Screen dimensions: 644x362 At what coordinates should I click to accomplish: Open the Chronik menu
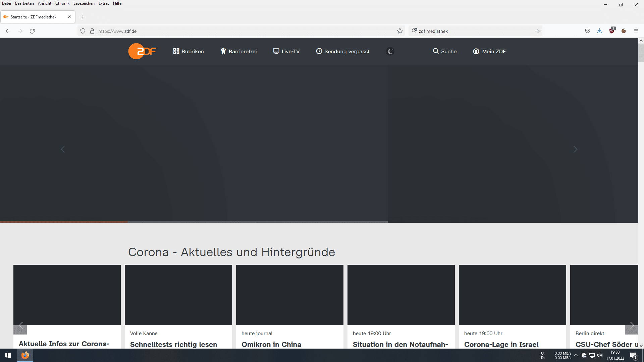62,3
